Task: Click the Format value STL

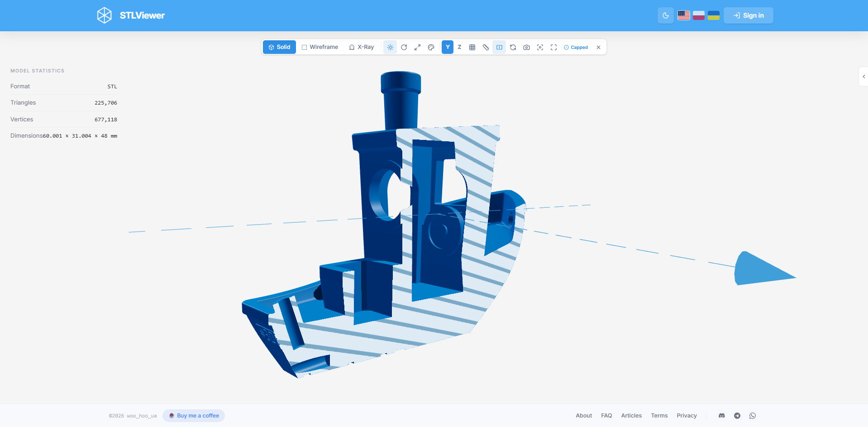Action: click(112, 86)
